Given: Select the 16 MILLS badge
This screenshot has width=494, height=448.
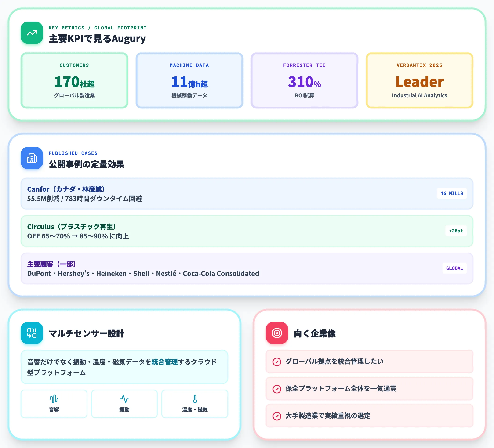Looking at the screenshot, I should [x=452, y=194].
